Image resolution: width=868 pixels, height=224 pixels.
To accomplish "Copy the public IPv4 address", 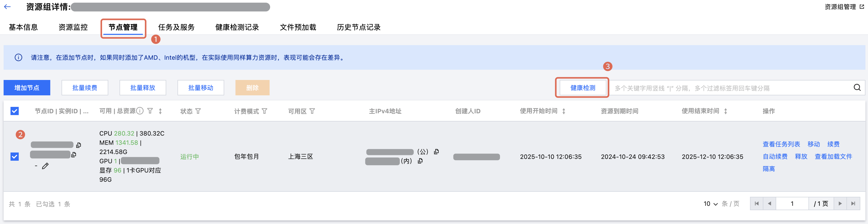I will click(x=436, y=151).
